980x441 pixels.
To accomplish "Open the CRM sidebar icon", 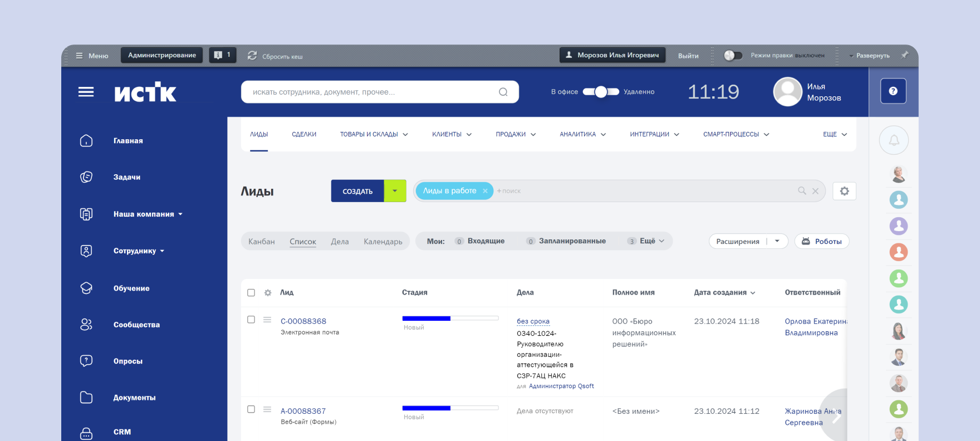I will coord(86,433).
